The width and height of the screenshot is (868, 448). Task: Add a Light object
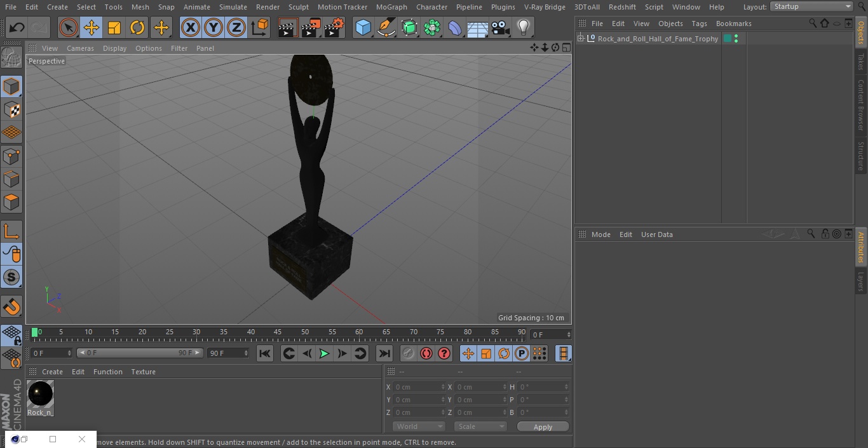pos(523,27)
